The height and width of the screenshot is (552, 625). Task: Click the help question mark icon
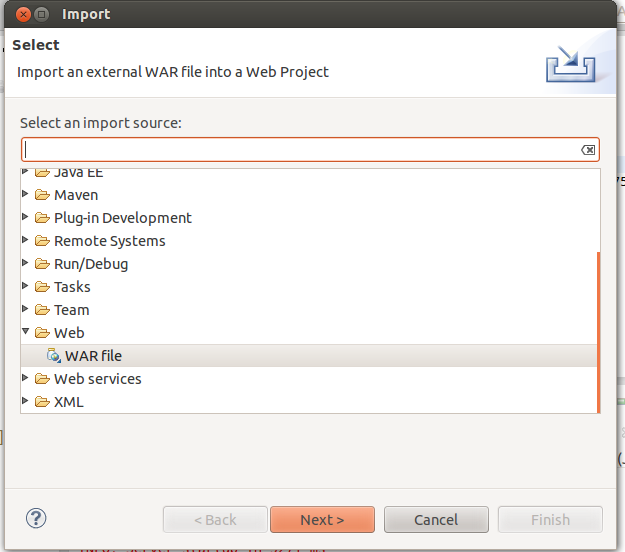pos(37,519)
